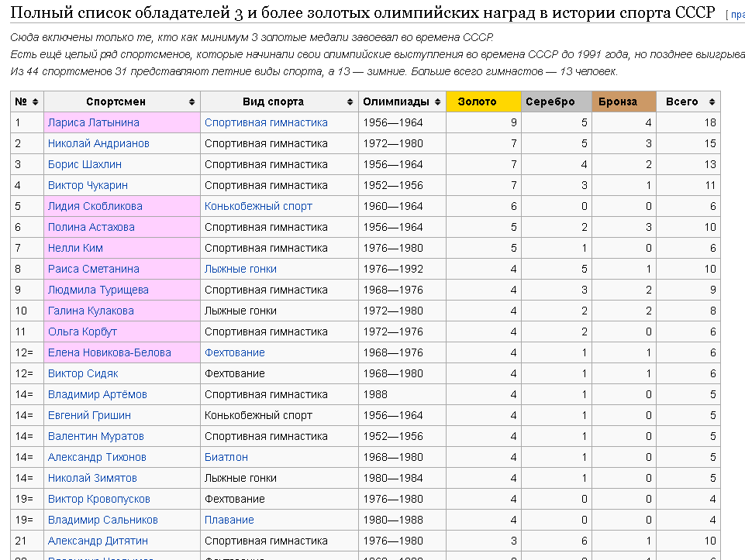
Task: Select silver count 6 in Дитятин row
Action: click(585, 540)
